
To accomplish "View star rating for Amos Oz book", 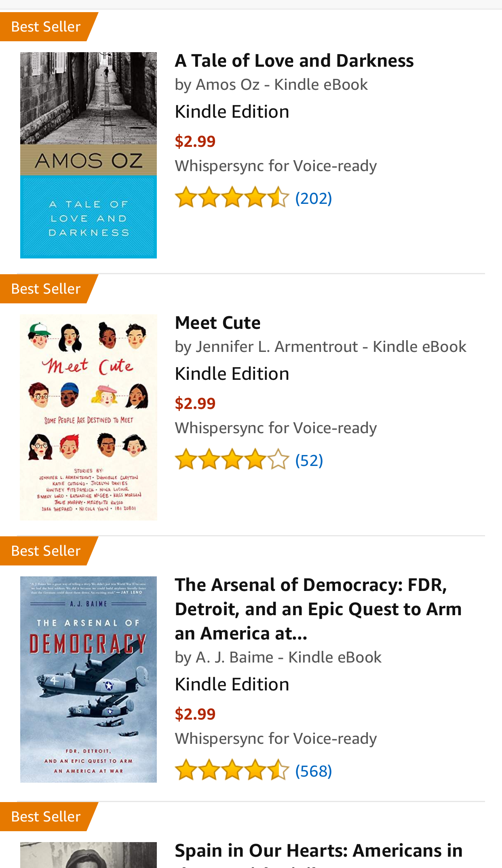I will click(232, 198).
